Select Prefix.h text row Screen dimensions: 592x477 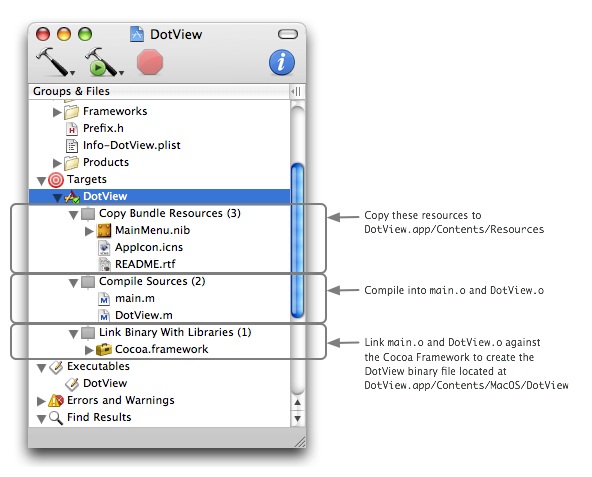tap(103, 128)
